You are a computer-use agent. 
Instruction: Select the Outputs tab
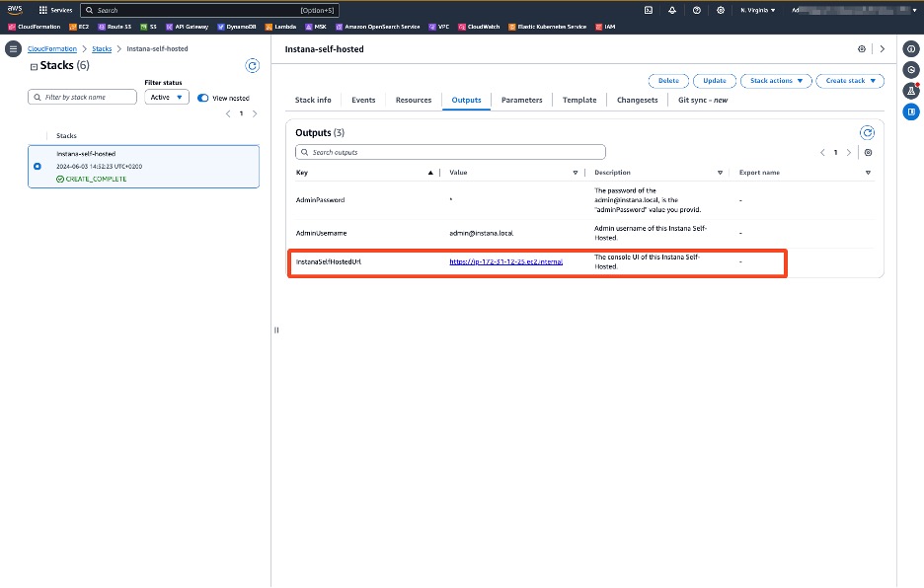466,101
